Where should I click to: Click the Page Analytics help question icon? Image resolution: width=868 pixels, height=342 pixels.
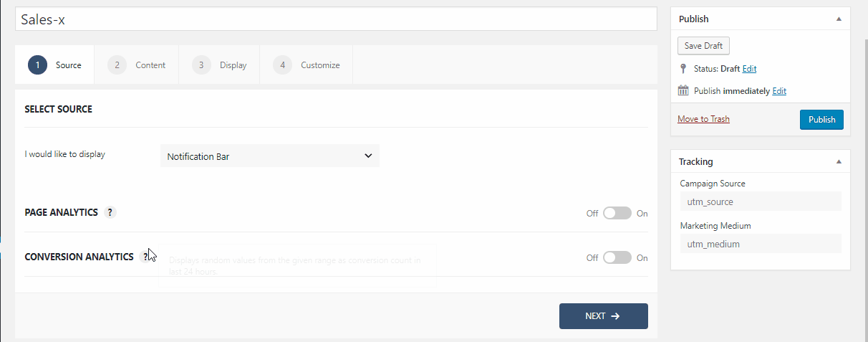pos(110,212)
